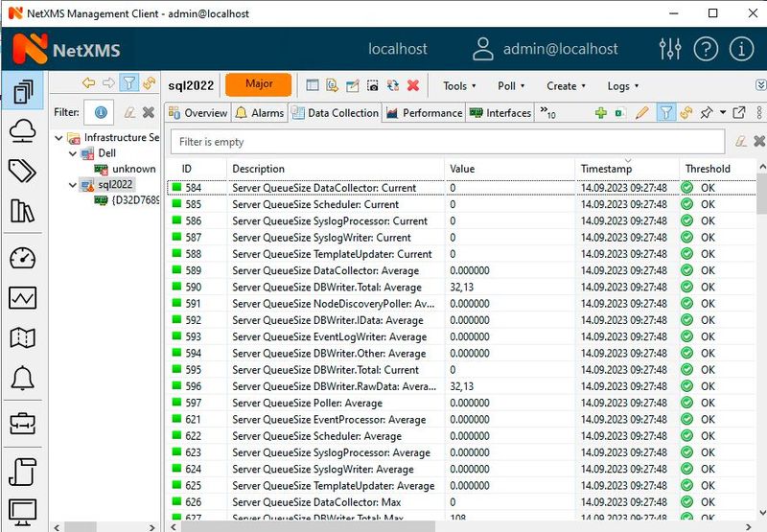Click the blue circular arrows toolbar icon
This screenshot has height=532, width=767.
click(x=393, y=85)
